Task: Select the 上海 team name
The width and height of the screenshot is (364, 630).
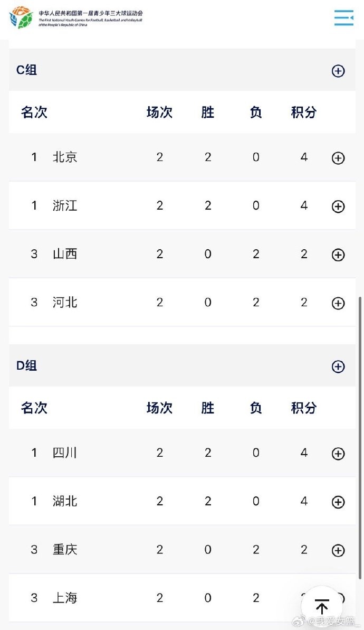Action: [x=65, y=598]
